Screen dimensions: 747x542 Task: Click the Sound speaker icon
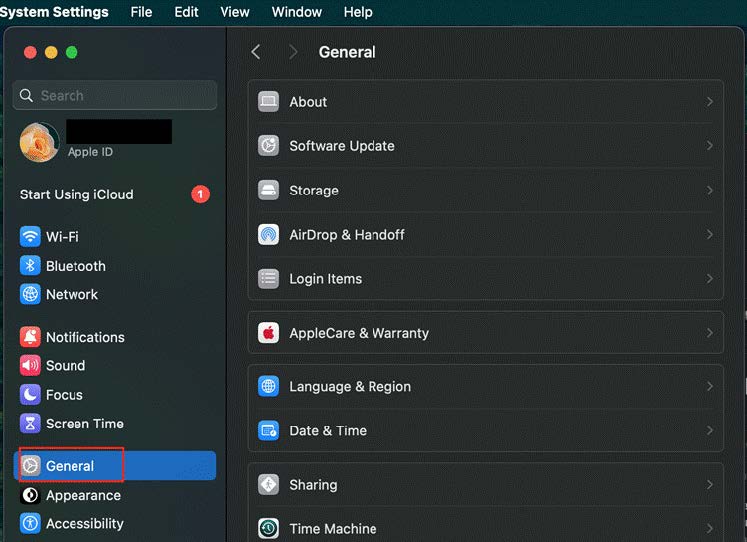[x=30, y=365]
